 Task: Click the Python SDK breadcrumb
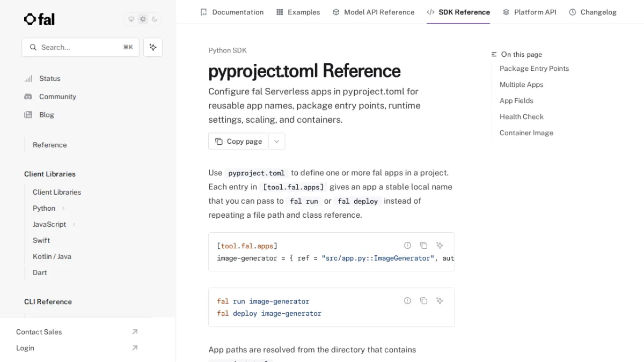[x=228, y=50]
